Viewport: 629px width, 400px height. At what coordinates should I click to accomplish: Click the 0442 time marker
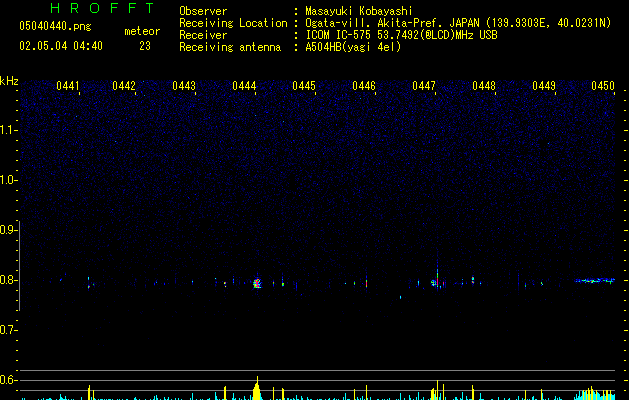point(124,86)
